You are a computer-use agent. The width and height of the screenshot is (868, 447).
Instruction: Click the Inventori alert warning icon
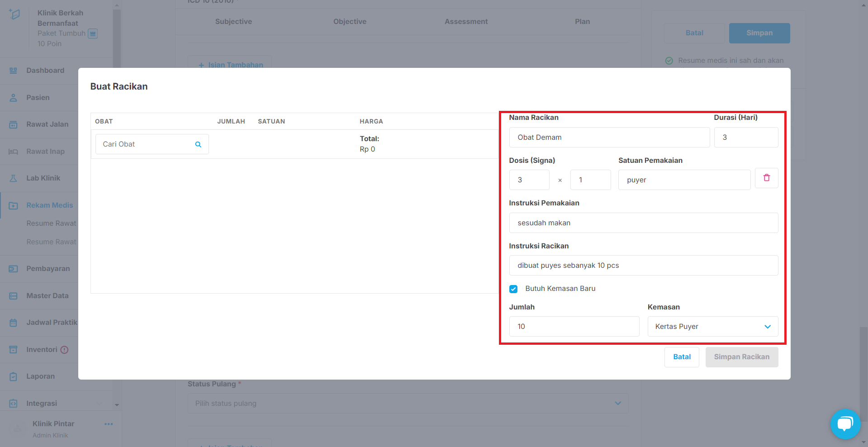pos(64,350)
